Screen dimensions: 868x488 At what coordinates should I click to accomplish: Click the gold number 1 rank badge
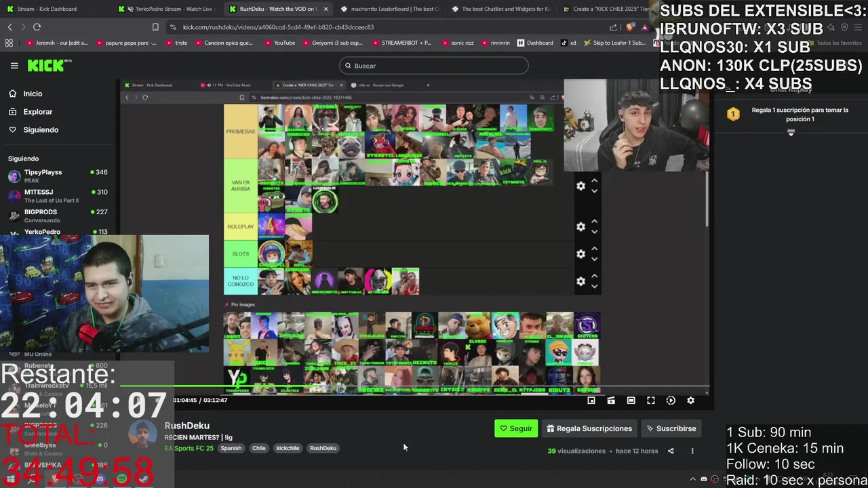tap(733, 115)
